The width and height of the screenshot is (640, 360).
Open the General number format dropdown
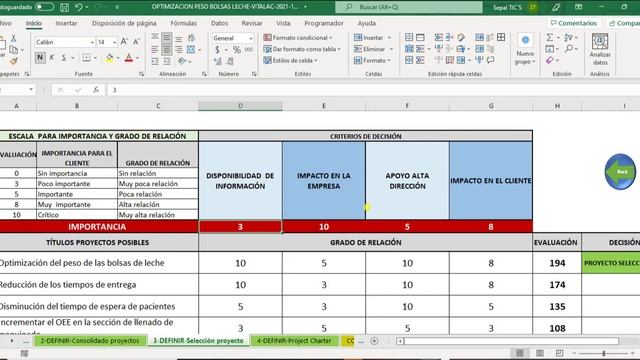(x=251, y=38)
